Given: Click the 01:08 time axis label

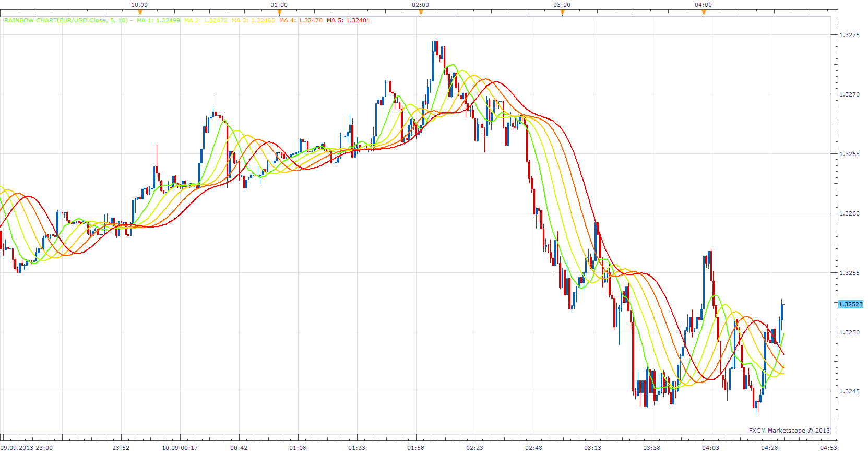Looking at the screenshot, I should 298,448.
